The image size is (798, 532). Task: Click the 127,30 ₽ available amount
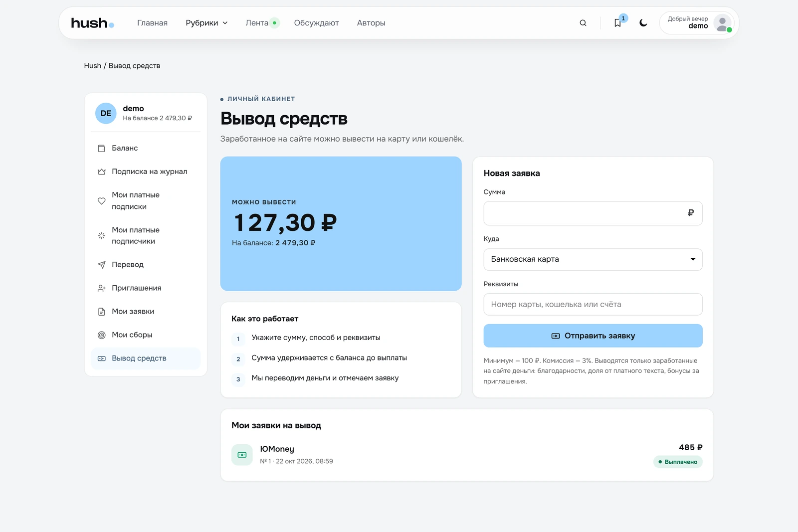pos(285,222)
